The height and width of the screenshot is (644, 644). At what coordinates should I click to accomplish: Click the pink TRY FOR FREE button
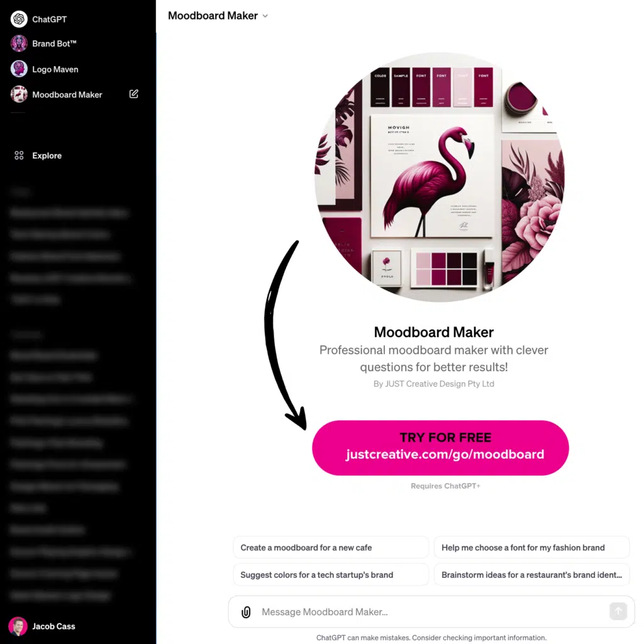pos(440,448)
